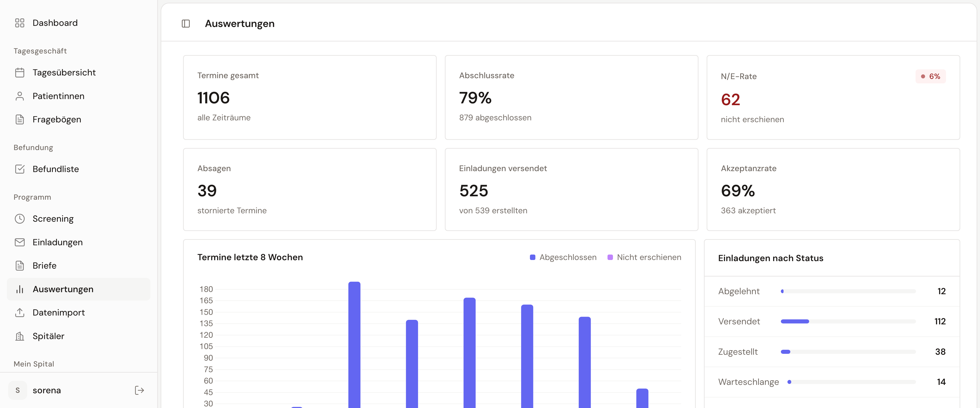Click the Programm section label
This screenshot has width=980, height=408.
[32, 197]
